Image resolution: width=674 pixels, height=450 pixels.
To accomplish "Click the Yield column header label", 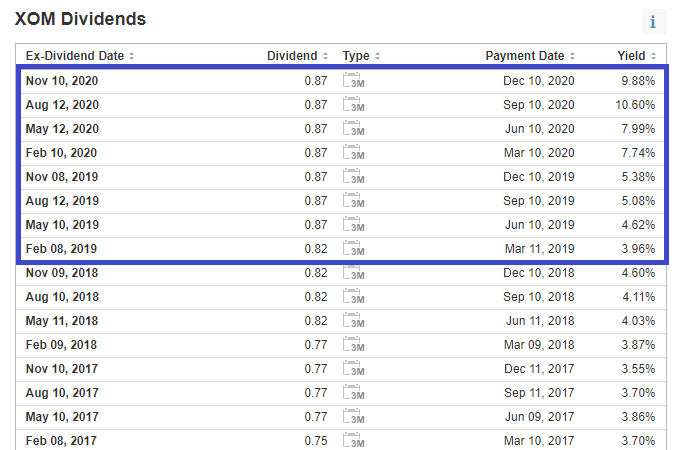I will click(x=631, y=56).
